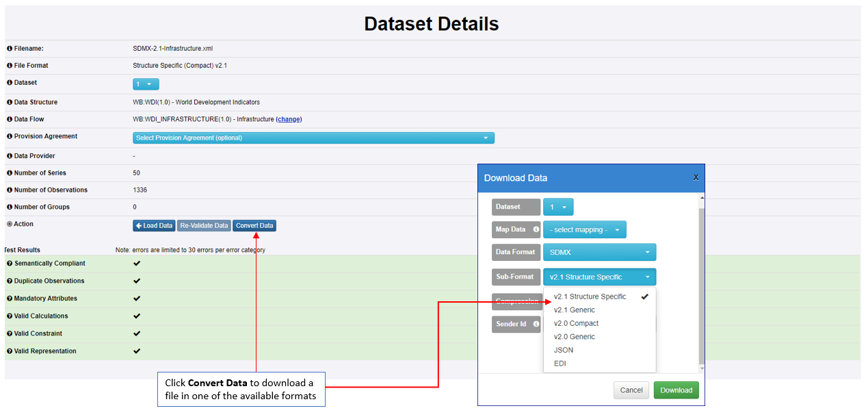Pick the EDI sub-format option
868x417 pixels.
[560, 364]
